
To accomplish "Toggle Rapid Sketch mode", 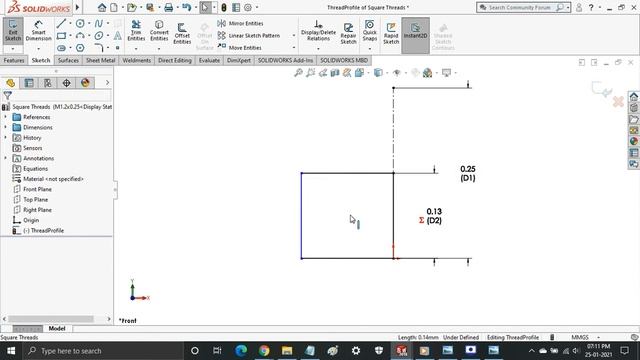I will [391, 33].
